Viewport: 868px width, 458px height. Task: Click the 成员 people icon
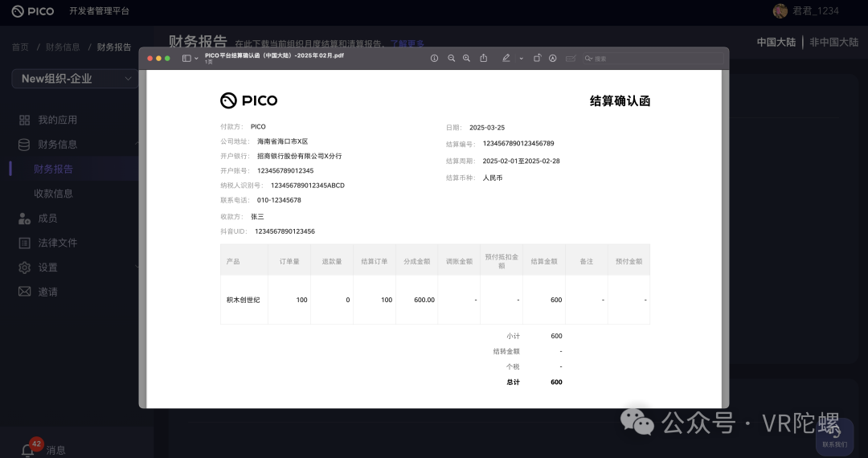tap(24, 219)
